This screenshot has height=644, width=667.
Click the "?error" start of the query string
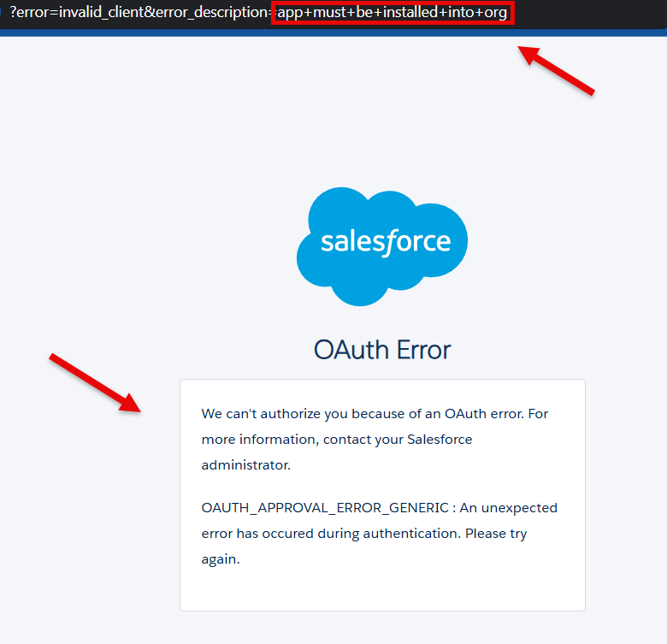pyautogui.click(x=29, y=14)
